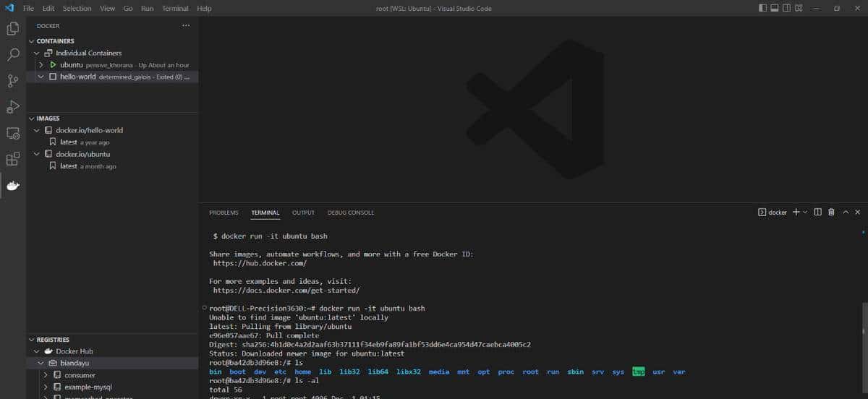868x399 pixels.
Task: Open the Go menu
Action: click(128, 8)
